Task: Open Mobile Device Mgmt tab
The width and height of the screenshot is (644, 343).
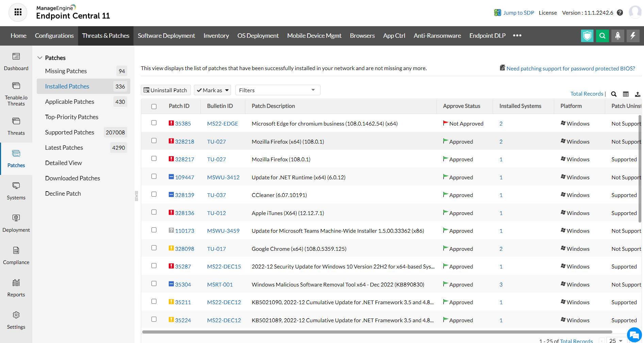Action: click(314, 36)
